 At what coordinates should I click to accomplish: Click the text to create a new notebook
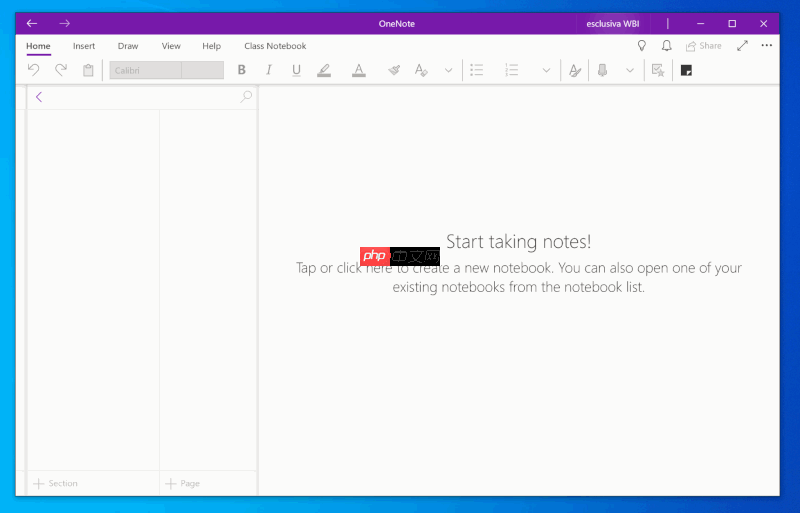(x=518, y=268)
